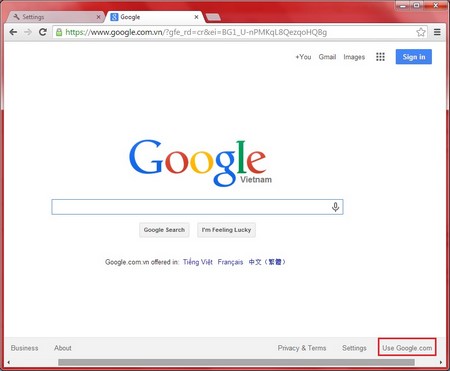Open Privacy & Terms link

coord(302,348)
